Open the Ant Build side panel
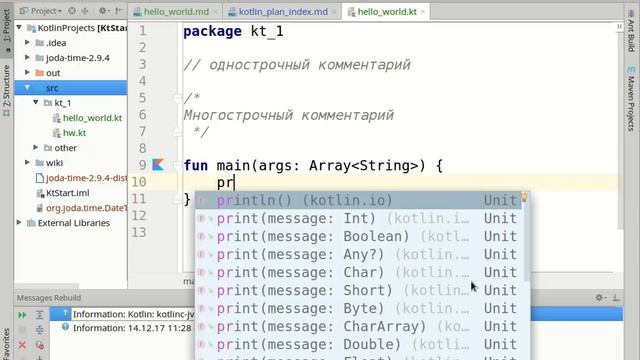Screen dimensions: 640x360 pyautogui.click(x=631, y=31)
